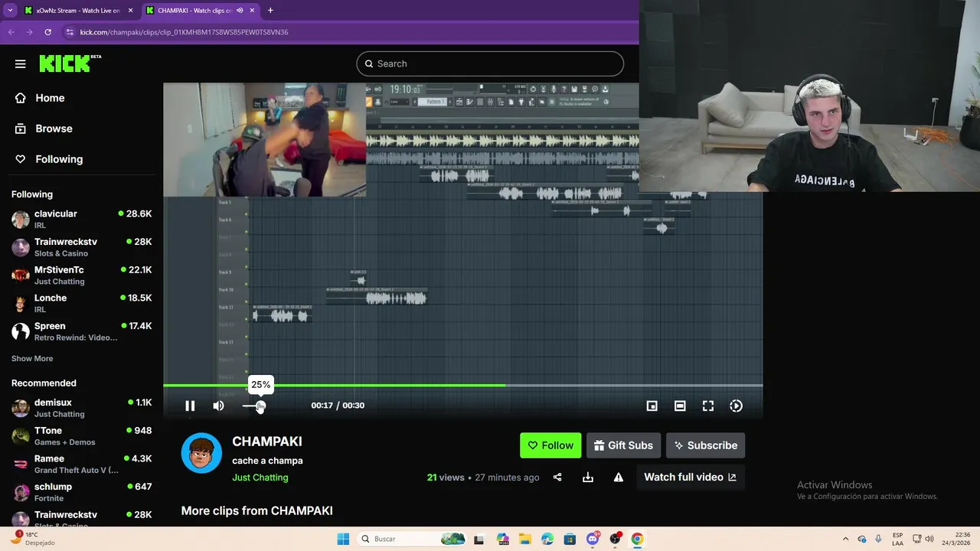Viewport: 980px width, 551px height.
Task: Open Microsoft 365 from the taskbar
Action: [503, 539]
